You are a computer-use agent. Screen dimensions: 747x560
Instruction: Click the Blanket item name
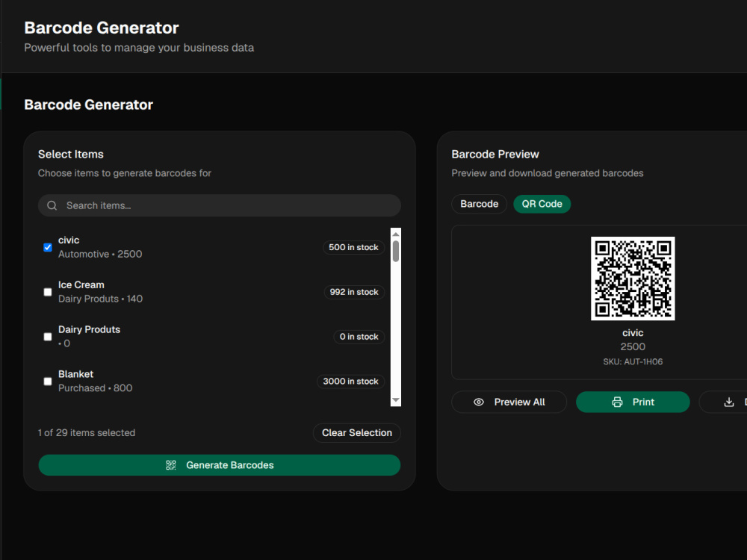click(75, 374)
